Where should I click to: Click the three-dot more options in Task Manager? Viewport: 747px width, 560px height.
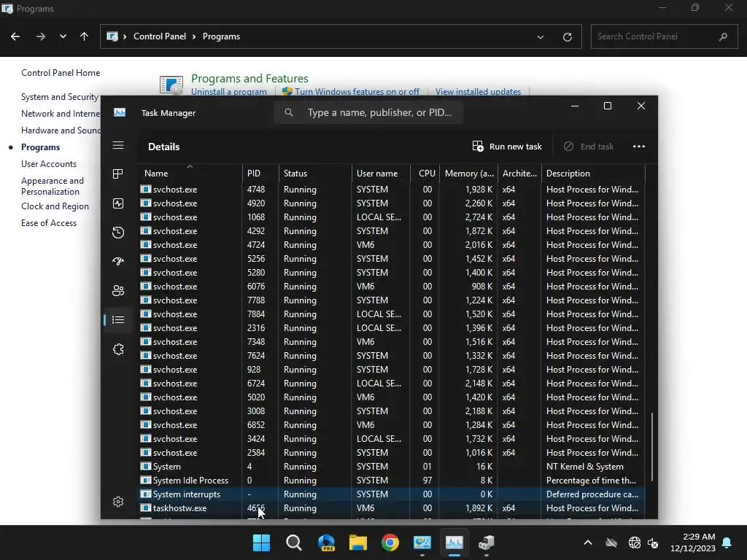(638, 147)
